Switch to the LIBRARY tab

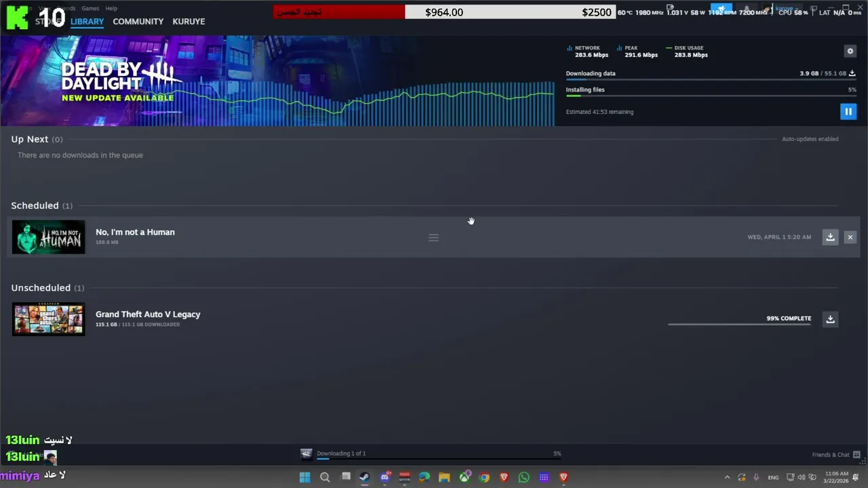87,22
